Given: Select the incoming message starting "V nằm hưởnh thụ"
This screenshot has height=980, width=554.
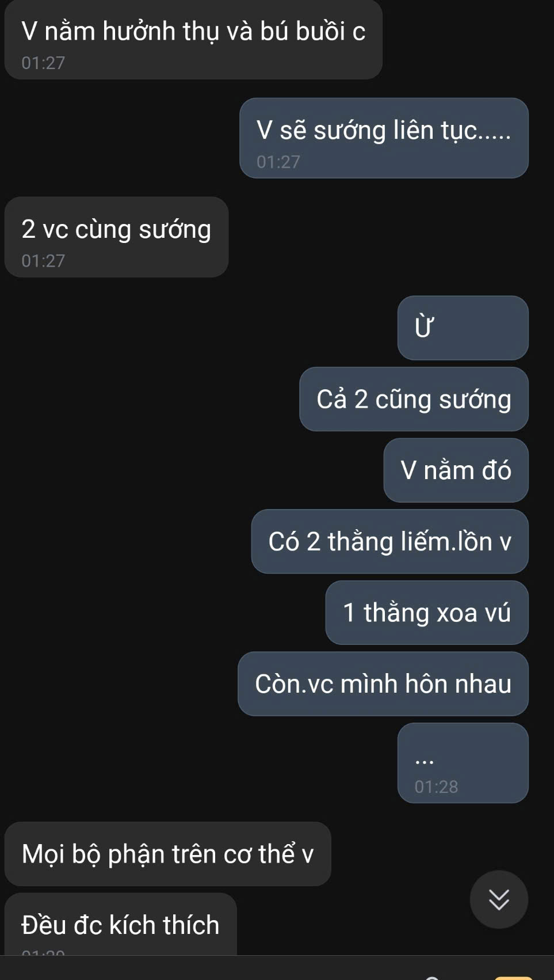Looking at the screenshot, I should click(x=193, y=39).
